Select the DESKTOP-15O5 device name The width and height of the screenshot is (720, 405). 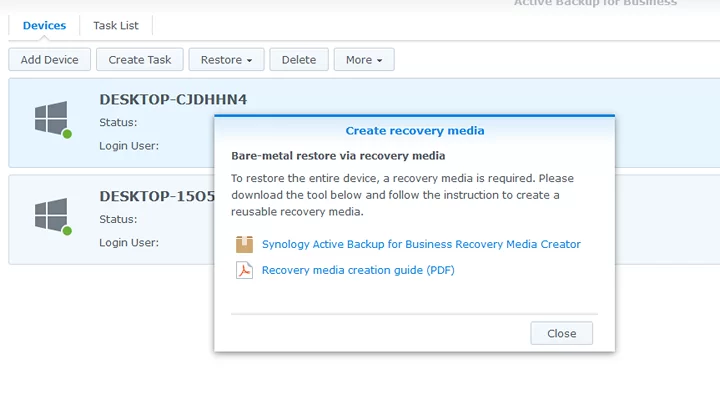(157, 196)
